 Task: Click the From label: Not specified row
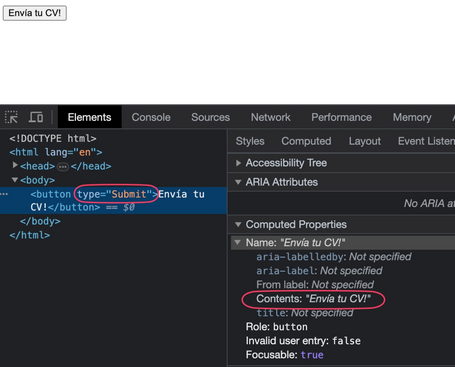point(315,285)
